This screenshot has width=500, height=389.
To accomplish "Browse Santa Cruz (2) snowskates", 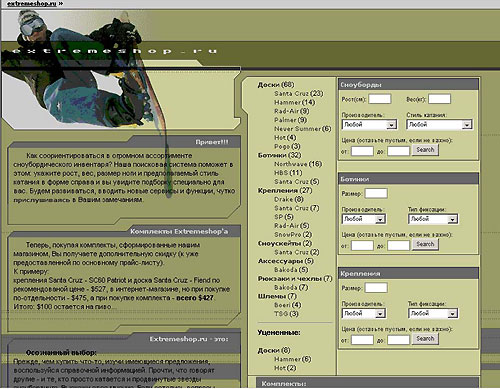I will (297, 252).
